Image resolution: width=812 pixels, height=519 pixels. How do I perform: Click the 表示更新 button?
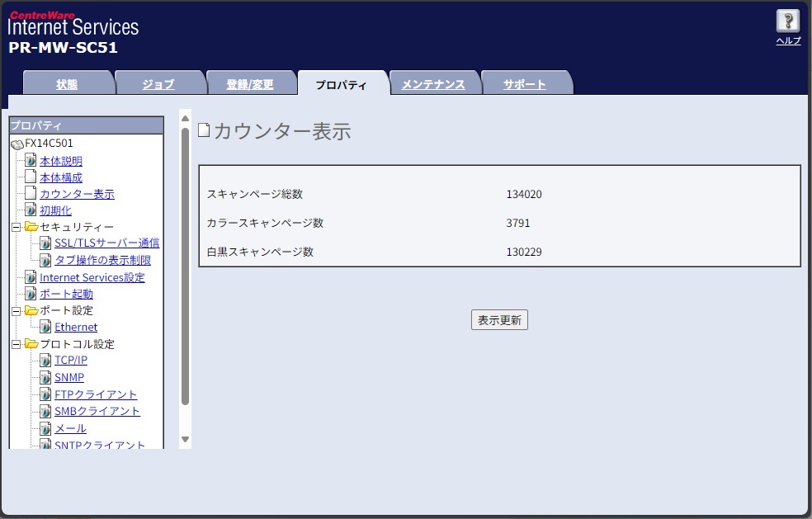(x=499, y=320)
